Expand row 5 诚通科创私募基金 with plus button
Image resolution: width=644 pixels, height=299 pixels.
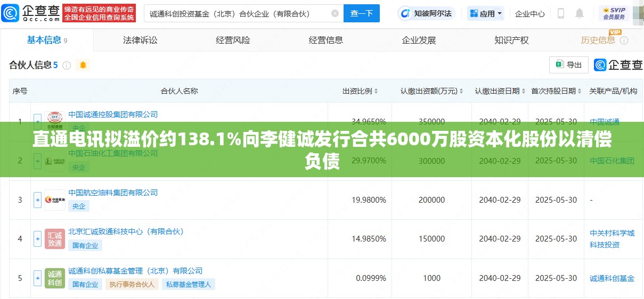(x=37, y=278)
